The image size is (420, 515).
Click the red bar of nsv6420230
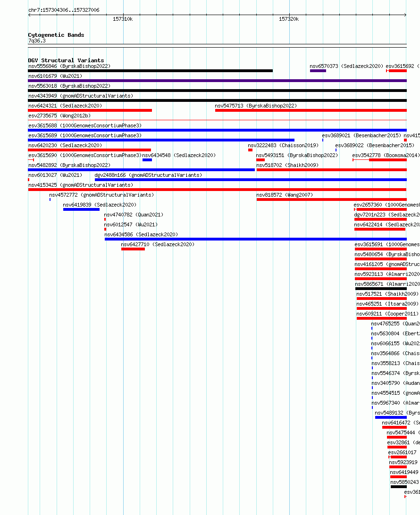pos(89,150)
